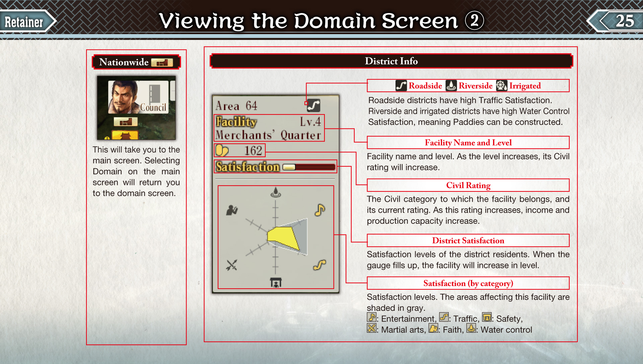Viewport: 643px width, 364px height.
Task: Click the Satisfaction (by category) heading
Action: pyautogui.click(x=468, y=283)
